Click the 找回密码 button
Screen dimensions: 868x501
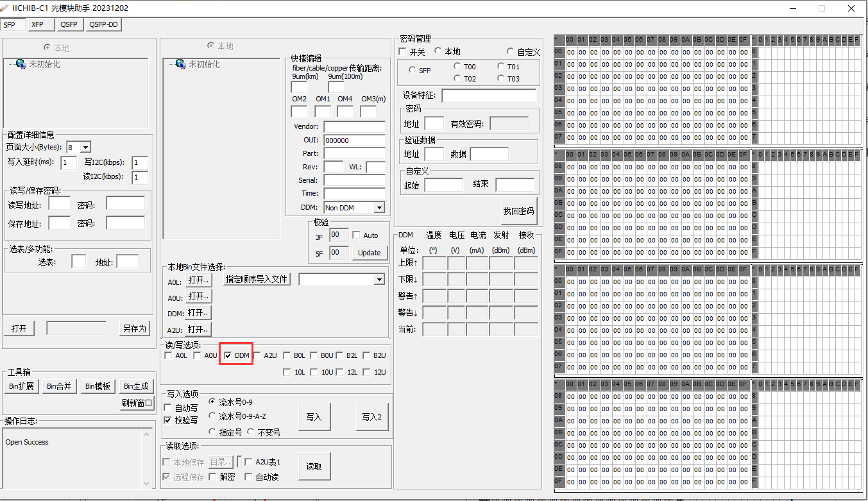click(x=518, y=210)
